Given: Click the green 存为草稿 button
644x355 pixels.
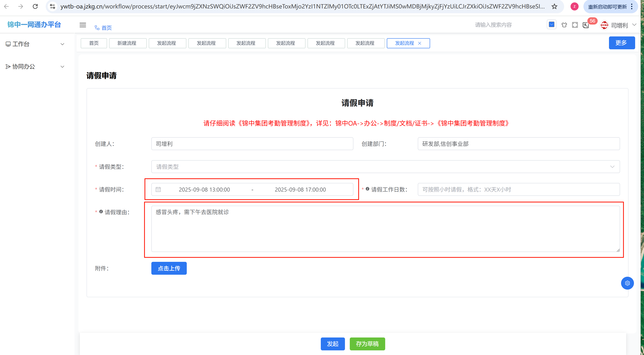Looking at the screenshot, I should [x=367, y=344].
